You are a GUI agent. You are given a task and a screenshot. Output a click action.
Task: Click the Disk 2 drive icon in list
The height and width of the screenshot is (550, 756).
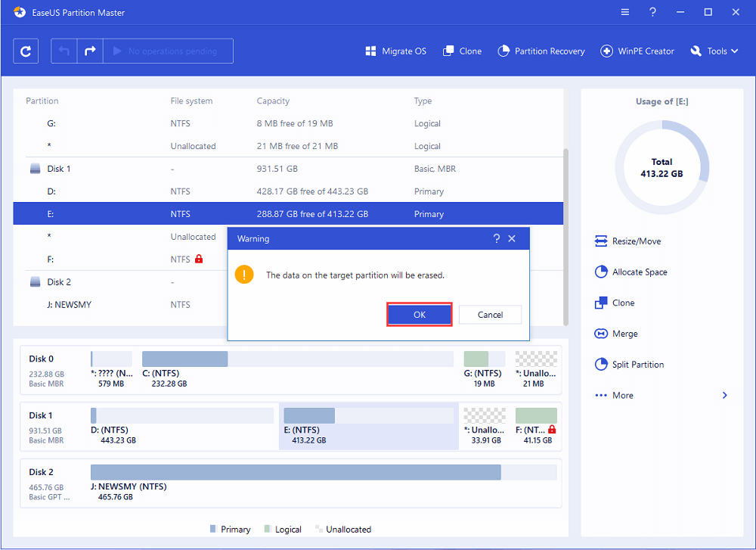coord(36,281)
